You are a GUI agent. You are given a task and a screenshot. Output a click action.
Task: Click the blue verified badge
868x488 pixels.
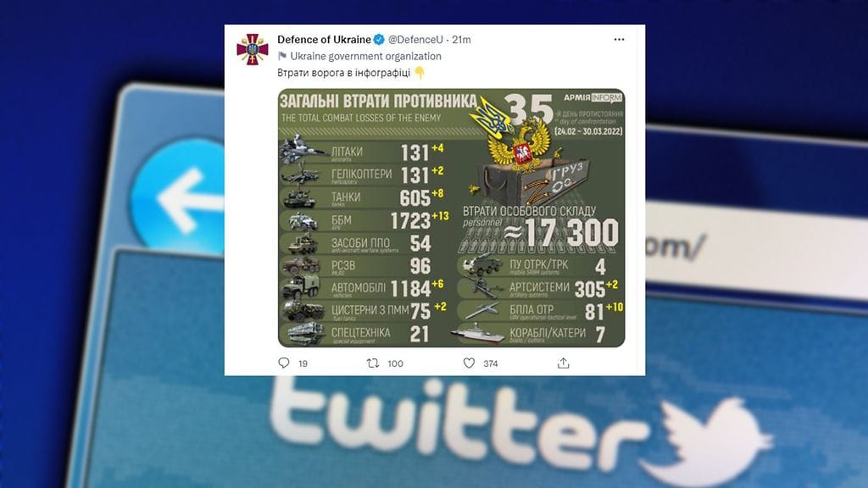(x=379, y=39)
